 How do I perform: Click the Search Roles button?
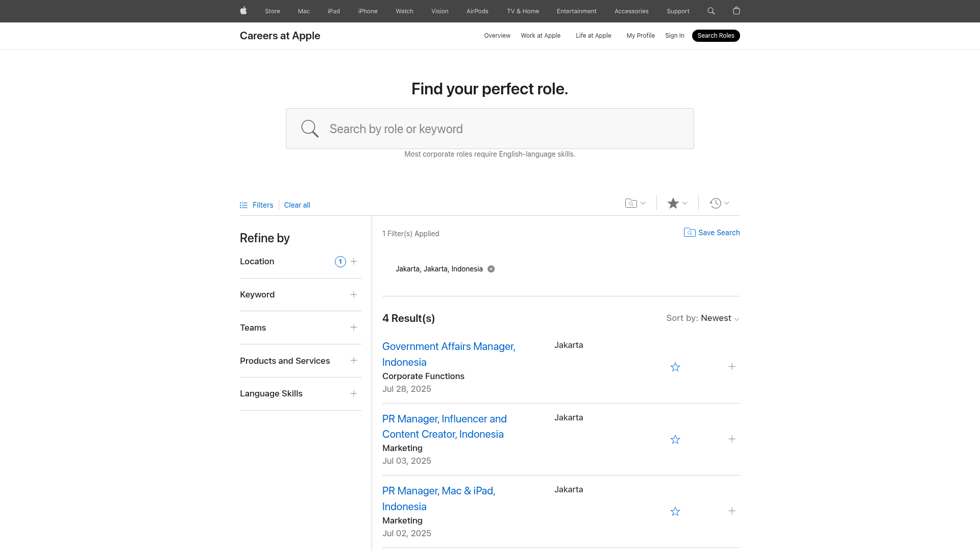[x=716, y=36]
